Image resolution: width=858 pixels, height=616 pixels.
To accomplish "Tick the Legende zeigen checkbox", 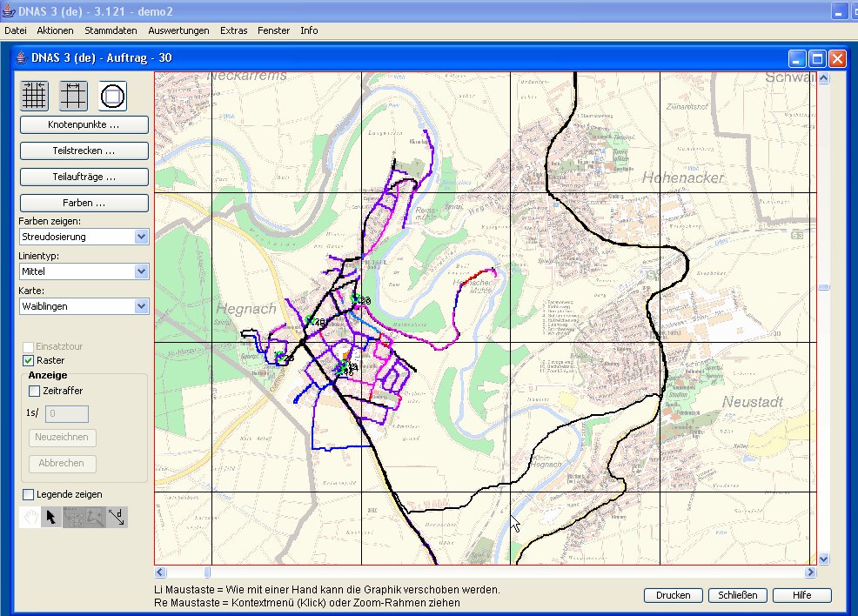I will 29,494.
